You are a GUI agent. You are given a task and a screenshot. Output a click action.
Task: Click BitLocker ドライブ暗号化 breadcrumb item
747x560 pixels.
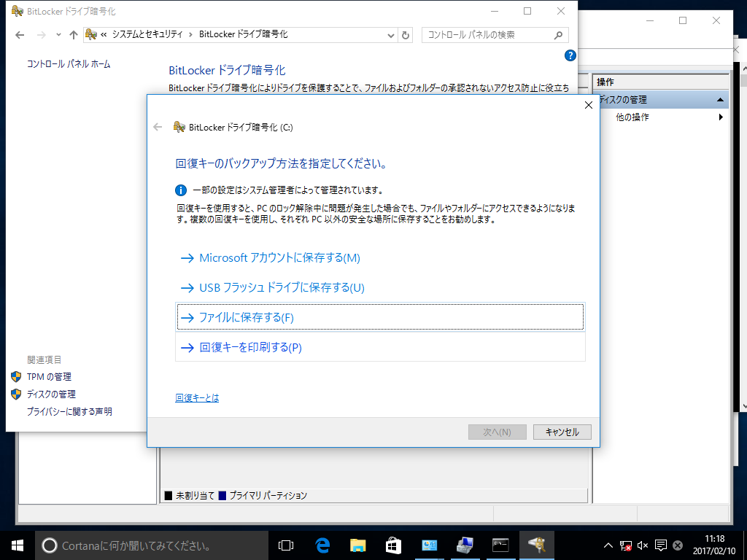point(244,34)
